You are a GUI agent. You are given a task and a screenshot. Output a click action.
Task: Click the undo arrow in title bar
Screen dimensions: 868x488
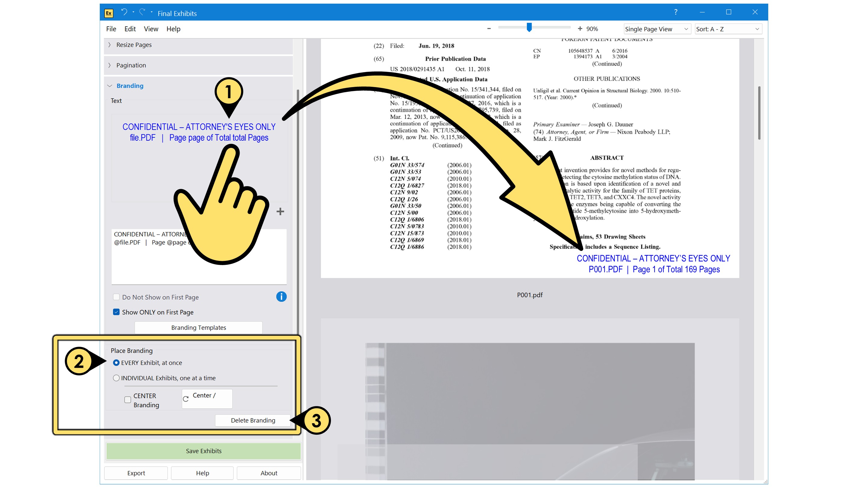[x=124, y=12]
